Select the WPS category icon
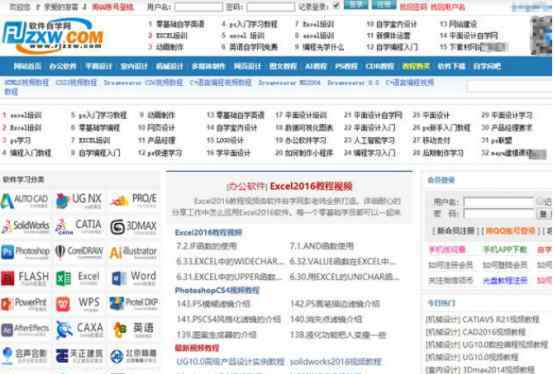Image resolution: width=554 pixels, height=374 pixels. point(79,303)
